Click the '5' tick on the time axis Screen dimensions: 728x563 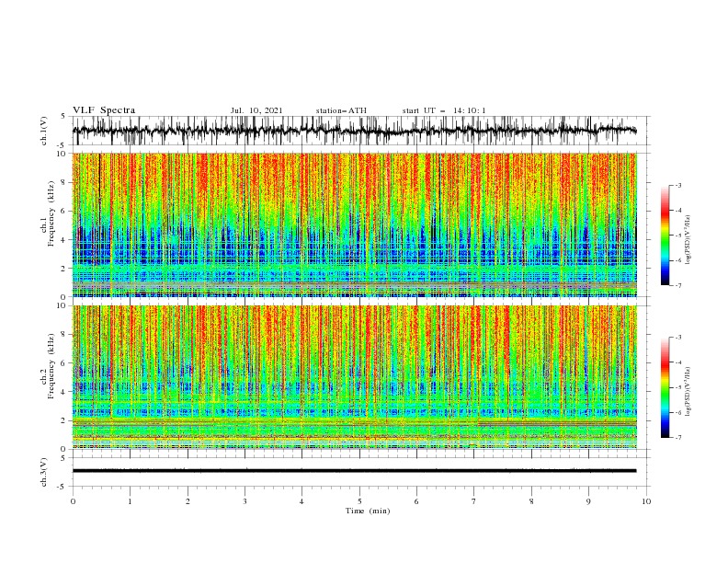click(x=359, y=501)
